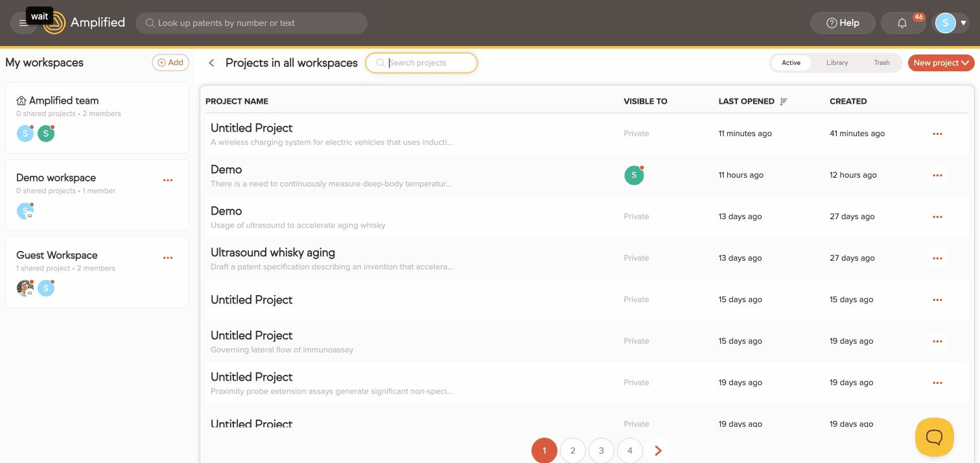Open the Demo workspace options menu
Image resolution: width=980 pixels, height=463 pixels.
pos(168,180)
